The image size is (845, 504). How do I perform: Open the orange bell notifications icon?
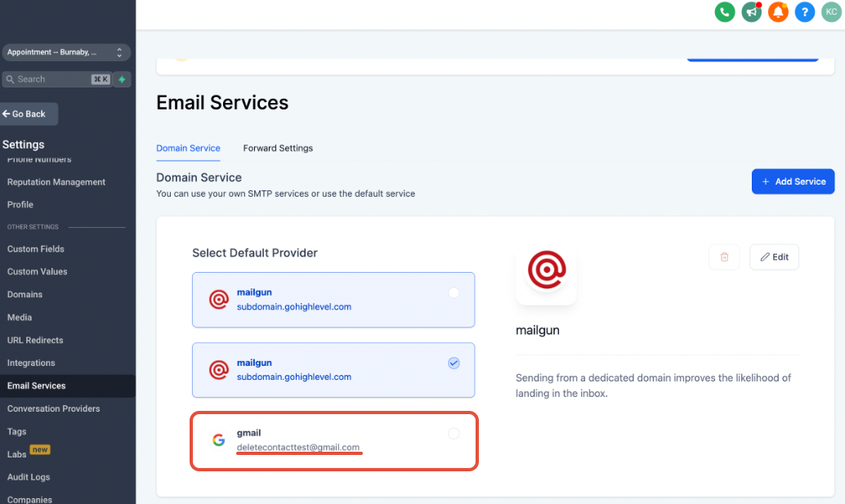[778, 12]
